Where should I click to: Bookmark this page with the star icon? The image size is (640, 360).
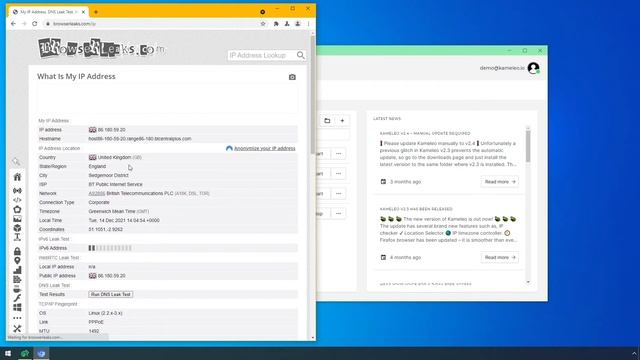[263, 24]
